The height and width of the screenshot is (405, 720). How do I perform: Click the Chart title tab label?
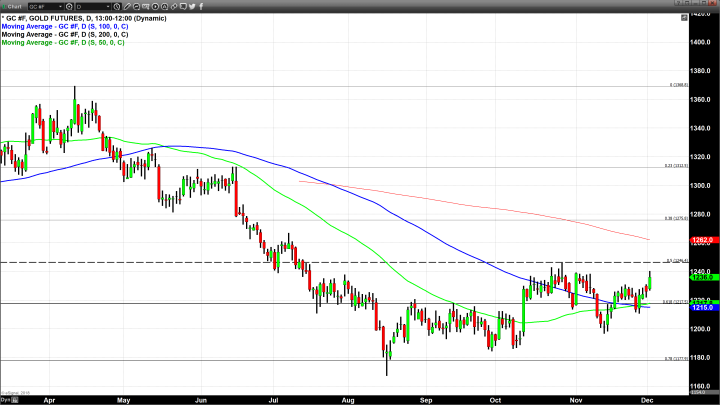[13, 7]
